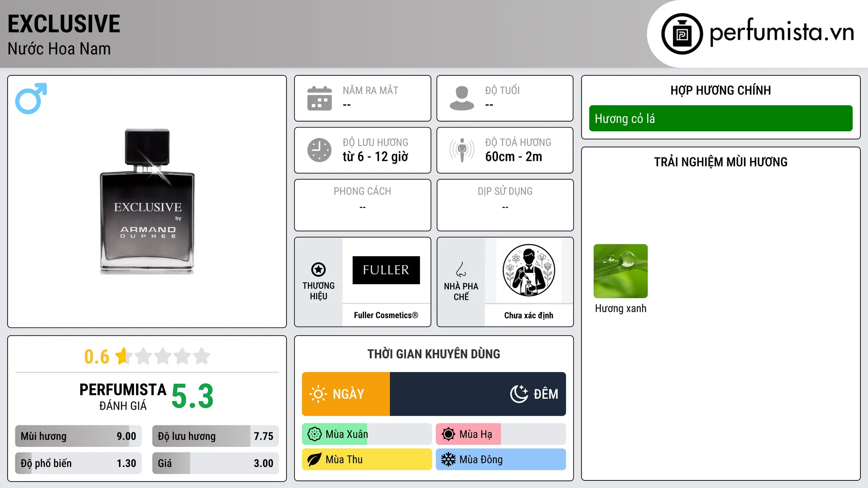Click the leaf icon for Mùa Thu
Viewport: 868px width, 488px height.
point(314,460)
